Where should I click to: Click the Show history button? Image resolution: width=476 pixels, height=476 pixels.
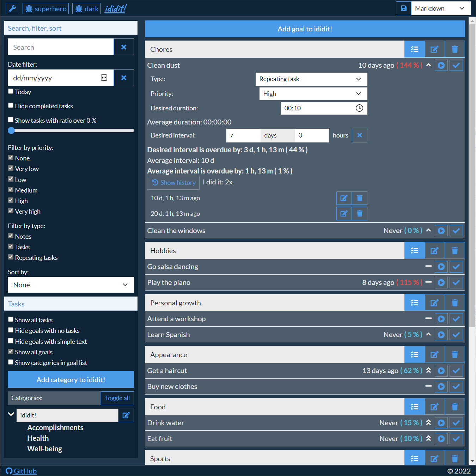tap(173, 183)
